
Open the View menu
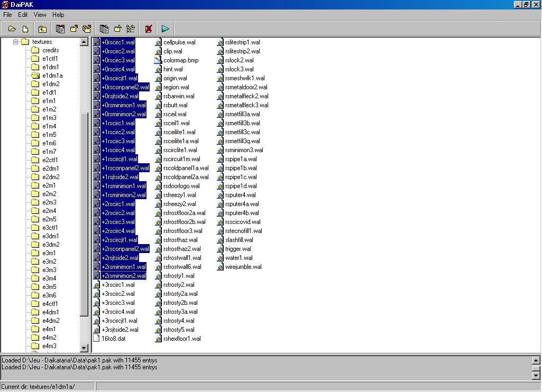40,14
